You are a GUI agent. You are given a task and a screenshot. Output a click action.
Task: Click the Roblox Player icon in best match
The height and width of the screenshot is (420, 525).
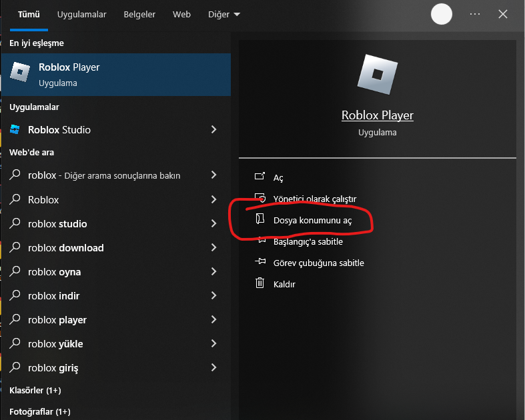click(x=20, y=71)
